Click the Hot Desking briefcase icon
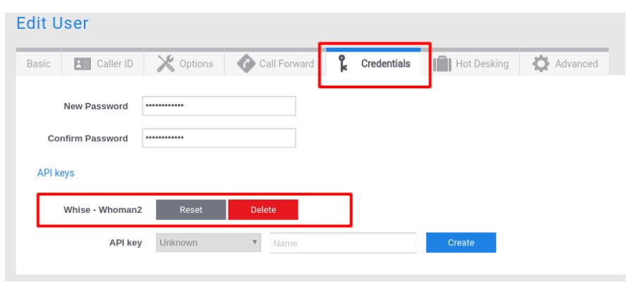 [x=442, y=64]
